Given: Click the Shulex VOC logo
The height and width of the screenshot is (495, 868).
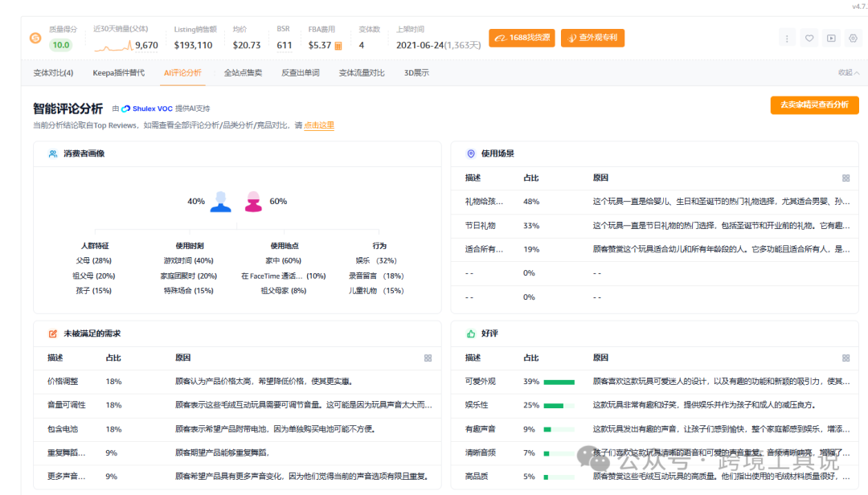Looking at the screenshot, I should pos(147,108).
